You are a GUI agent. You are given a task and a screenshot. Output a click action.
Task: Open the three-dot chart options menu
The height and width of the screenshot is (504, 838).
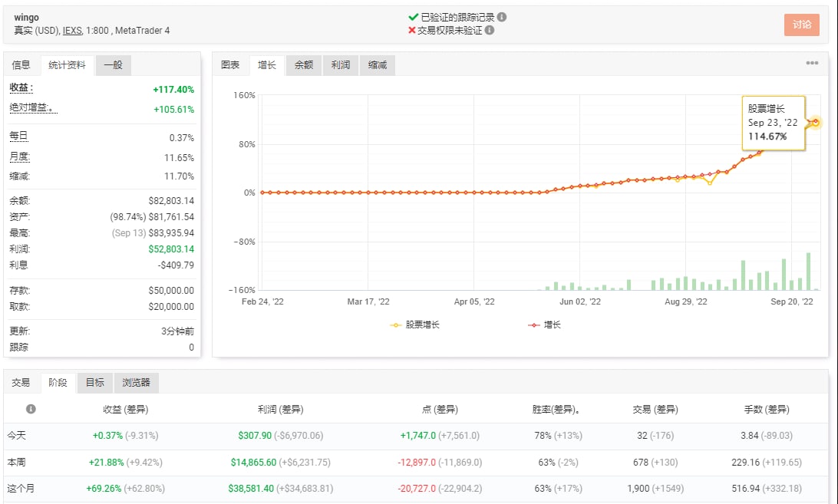coord(812,63)
